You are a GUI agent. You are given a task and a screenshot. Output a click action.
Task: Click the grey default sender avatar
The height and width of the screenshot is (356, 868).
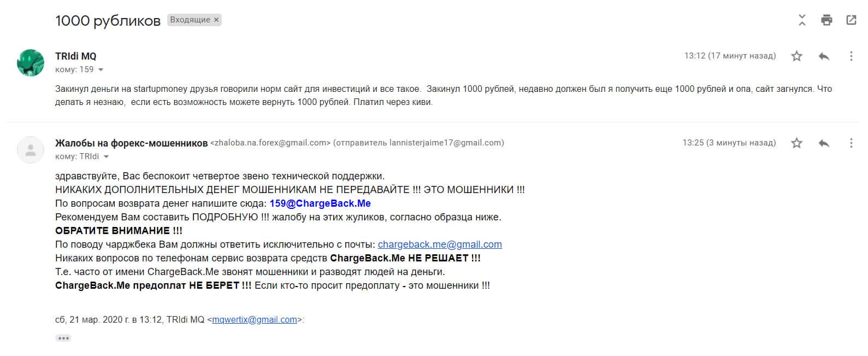[31, 149]
